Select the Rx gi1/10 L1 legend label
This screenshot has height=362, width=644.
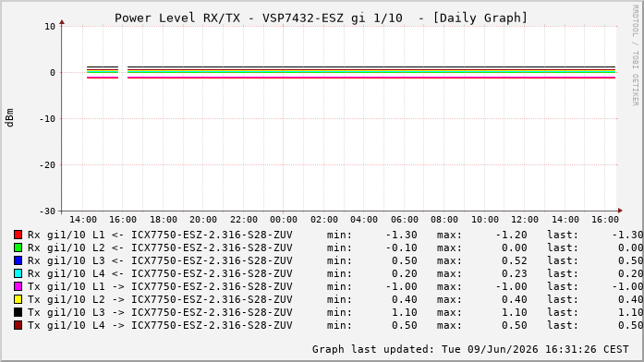coord(160,235)
